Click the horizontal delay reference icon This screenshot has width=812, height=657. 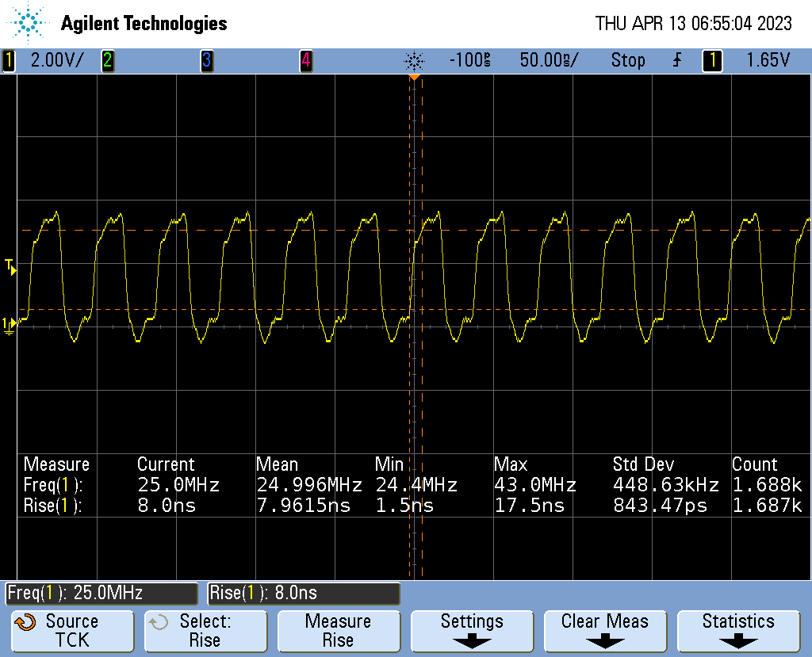(414, 60)
